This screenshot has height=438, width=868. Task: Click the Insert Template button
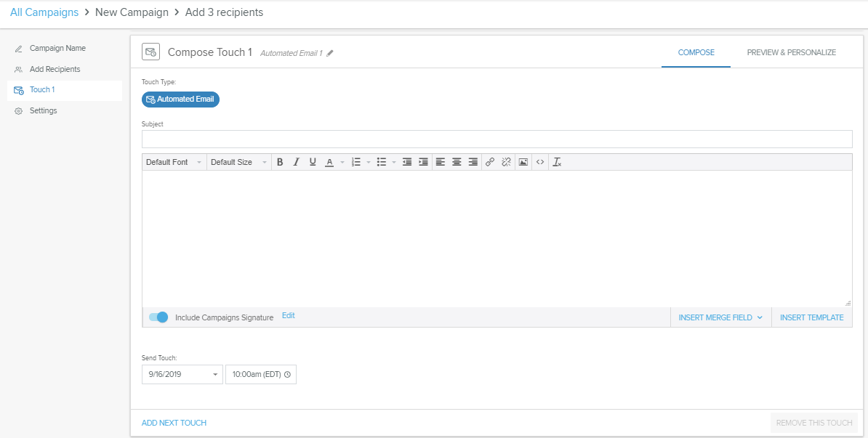[812, 317]
